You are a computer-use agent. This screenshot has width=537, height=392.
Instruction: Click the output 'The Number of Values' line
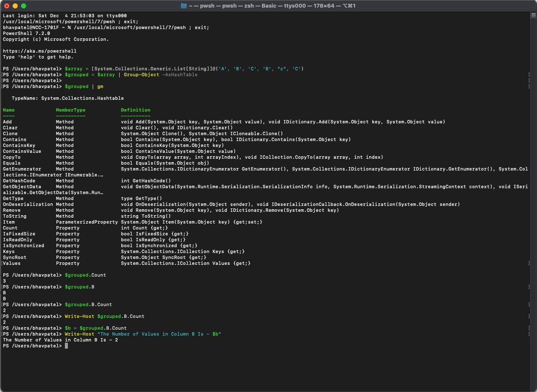(60, 340)
